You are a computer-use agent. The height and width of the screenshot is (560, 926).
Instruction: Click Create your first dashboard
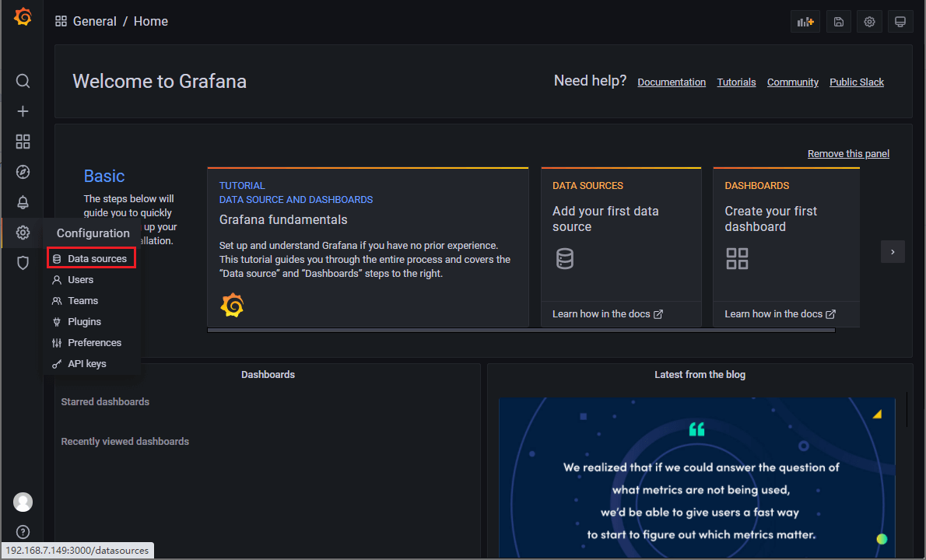pyautogui.click(x=770, y=219)
